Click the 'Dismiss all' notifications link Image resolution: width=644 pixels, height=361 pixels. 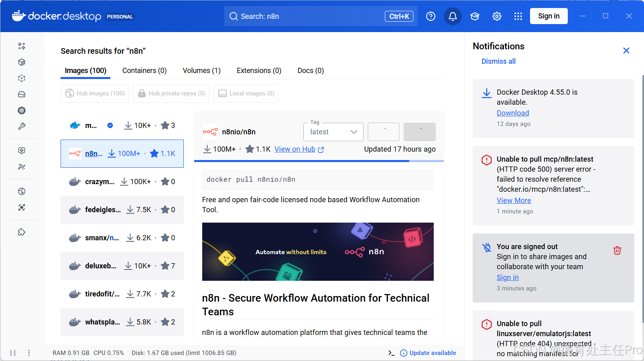[499, 61]
